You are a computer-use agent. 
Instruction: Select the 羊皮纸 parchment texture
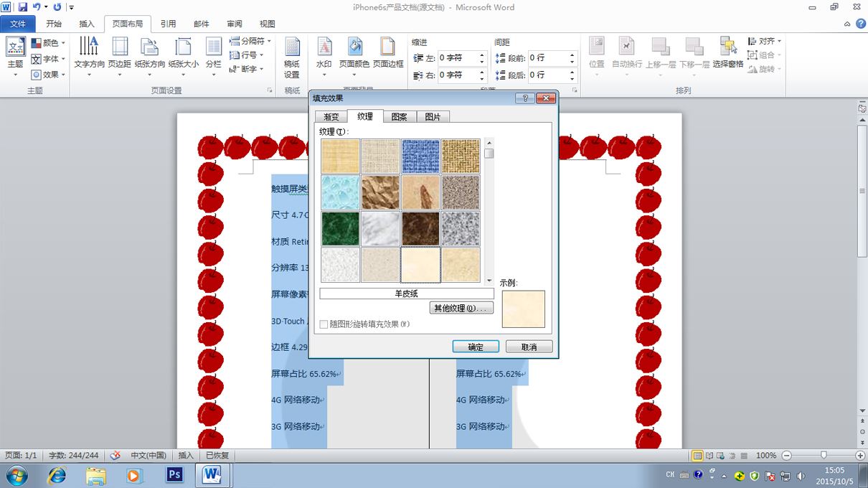coord(420,265)
